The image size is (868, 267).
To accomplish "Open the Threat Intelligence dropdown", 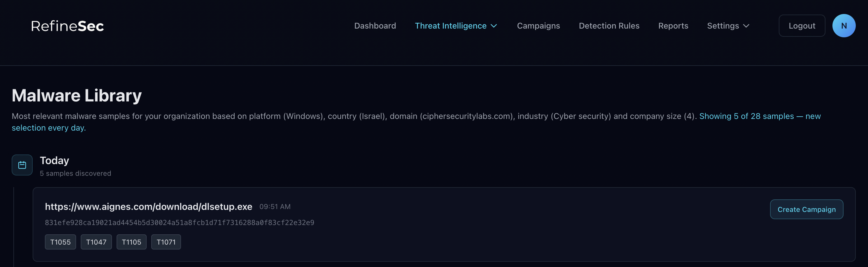I will pyautogui.click(x=451, y=26).
